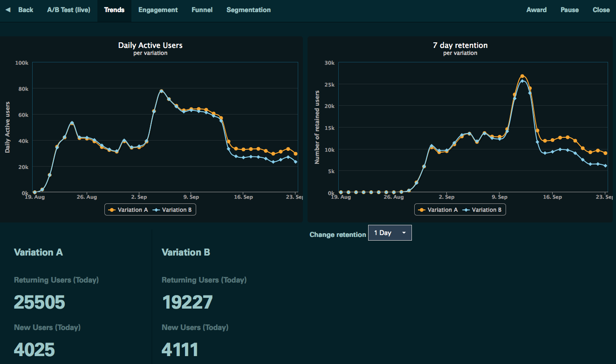Click the Award button
Image resolution: width=616 pixels, height=364 pixels.
[536, 10]
